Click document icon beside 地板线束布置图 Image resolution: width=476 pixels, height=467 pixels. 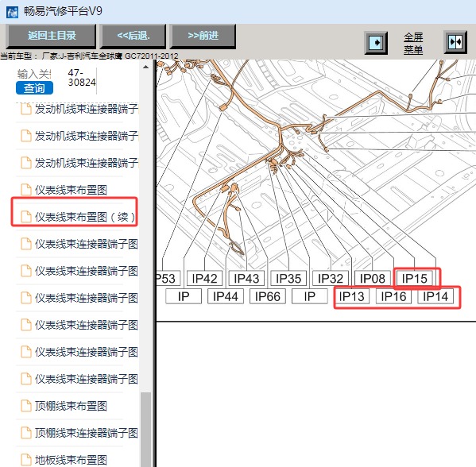coord(26,460)
